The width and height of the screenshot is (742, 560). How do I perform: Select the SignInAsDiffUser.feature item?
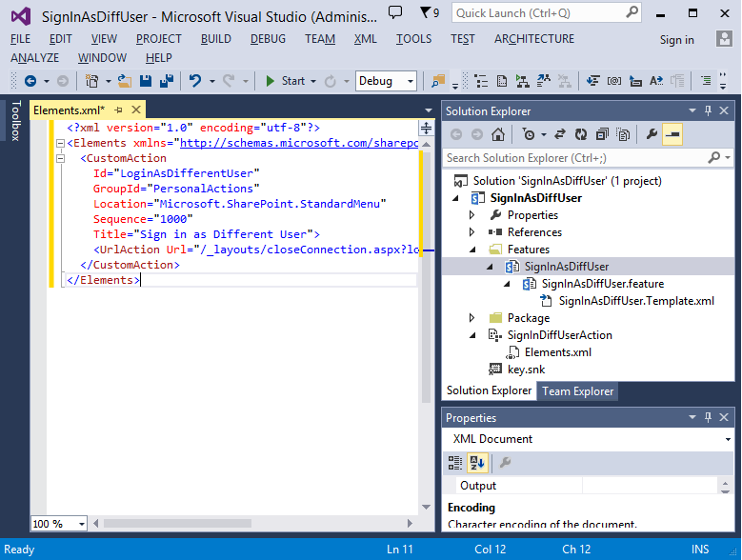pos(602,284)
